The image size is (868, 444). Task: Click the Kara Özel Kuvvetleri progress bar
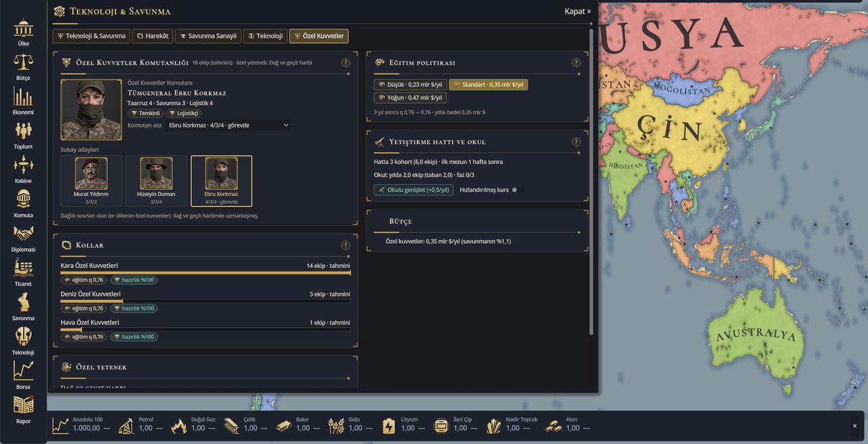205,273
